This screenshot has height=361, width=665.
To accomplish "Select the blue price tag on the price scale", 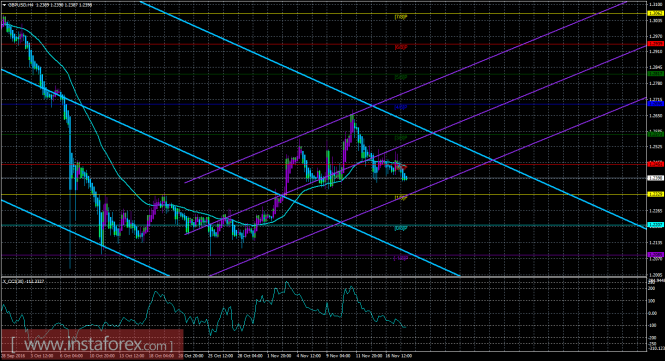I will [x=655, y=104].
